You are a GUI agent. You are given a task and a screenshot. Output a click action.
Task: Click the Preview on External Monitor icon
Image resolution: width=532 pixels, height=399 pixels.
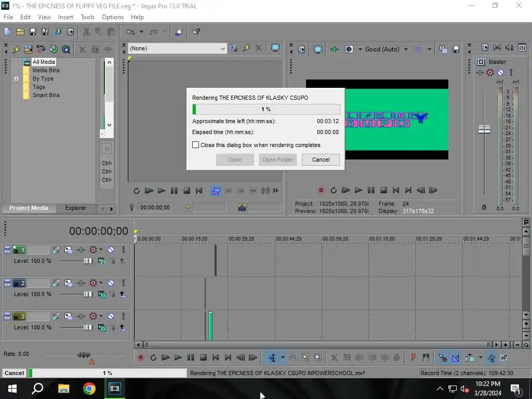317,49
